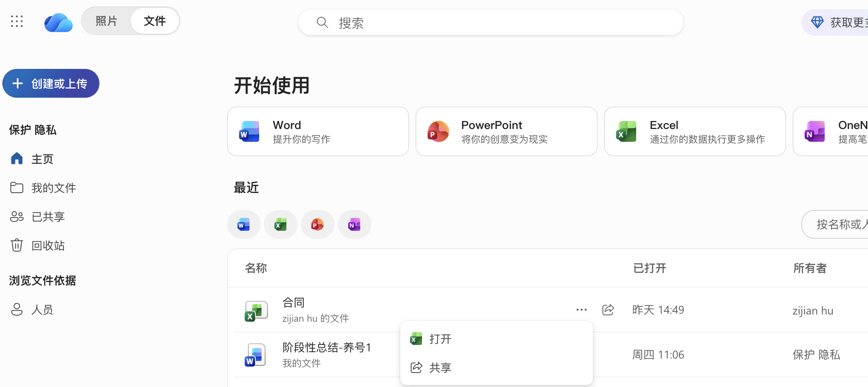This screenshot has width=868, height=387.
Task: Click 保护 隐私 owner in second row
Action: click(816, 355)
